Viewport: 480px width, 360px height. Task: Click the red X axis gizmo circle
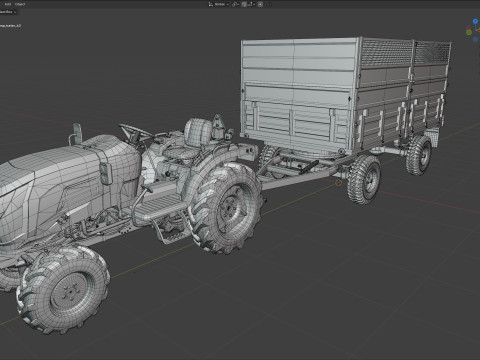pyautogui.click(x=468, y=28)
